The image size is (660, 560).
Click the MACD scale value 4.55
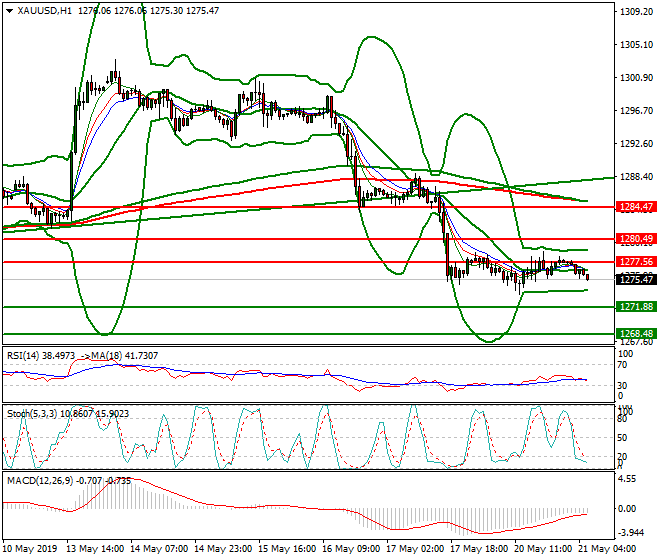point(628,479)
